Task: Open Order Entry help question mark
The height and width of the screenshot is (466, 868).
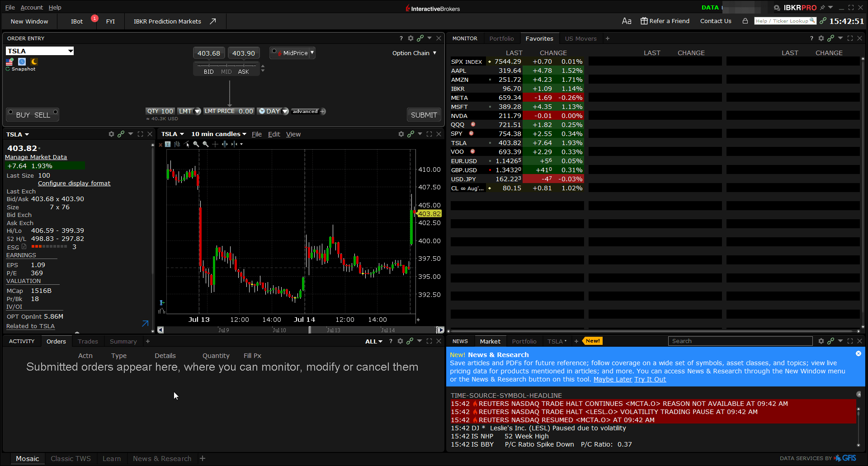Action: point(401,38)
